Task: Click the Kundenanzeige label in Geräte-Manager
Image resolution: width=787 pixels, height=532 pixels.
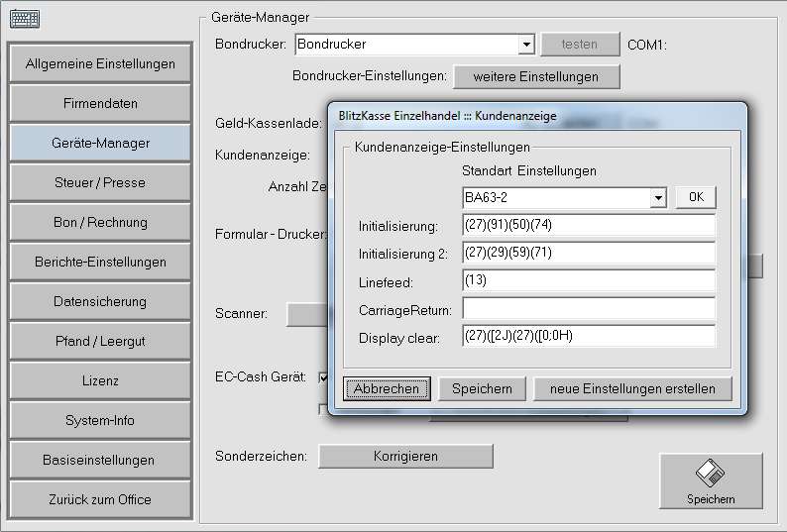Action: (x=262, y=156)
